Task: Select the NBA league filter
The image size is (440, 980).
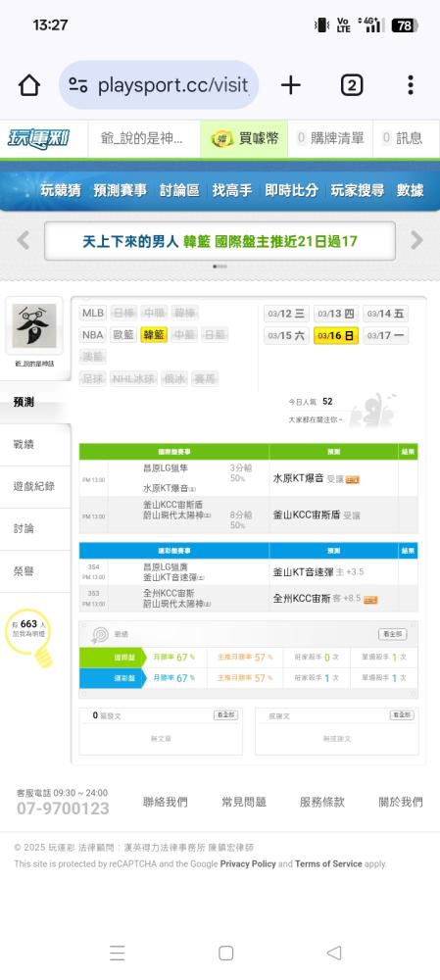Action: coord(93,335)
